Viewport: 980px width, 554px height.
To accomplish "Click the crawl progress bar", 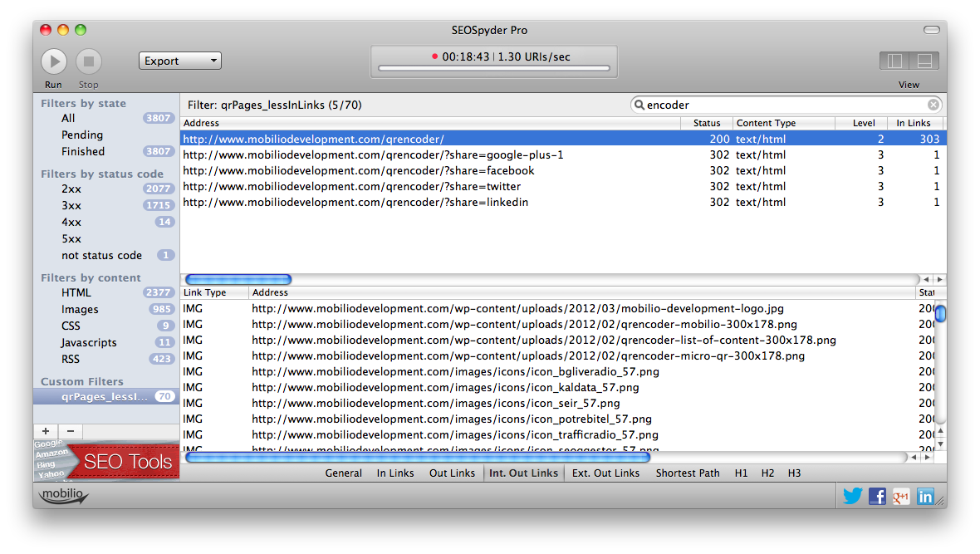I will pyautogui.click(x=494, y=68).
